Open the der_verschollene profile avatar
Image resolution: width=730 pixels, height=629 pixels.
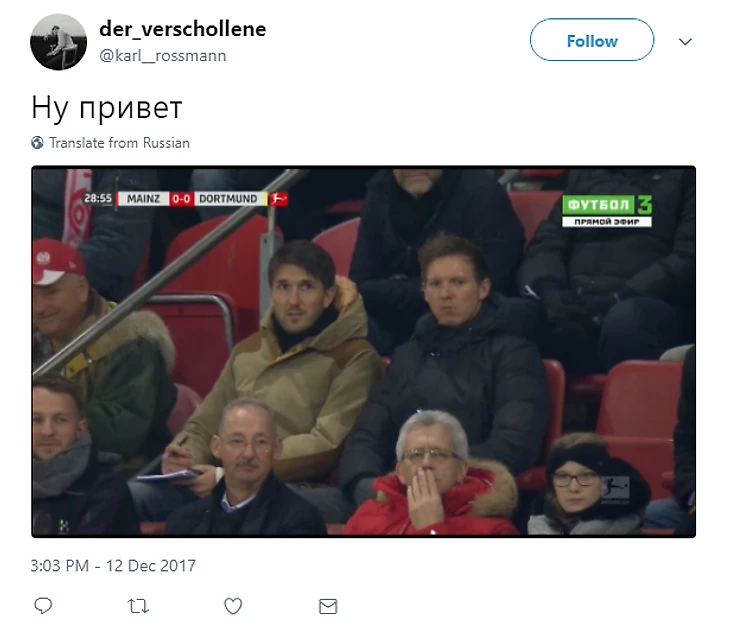58,42
